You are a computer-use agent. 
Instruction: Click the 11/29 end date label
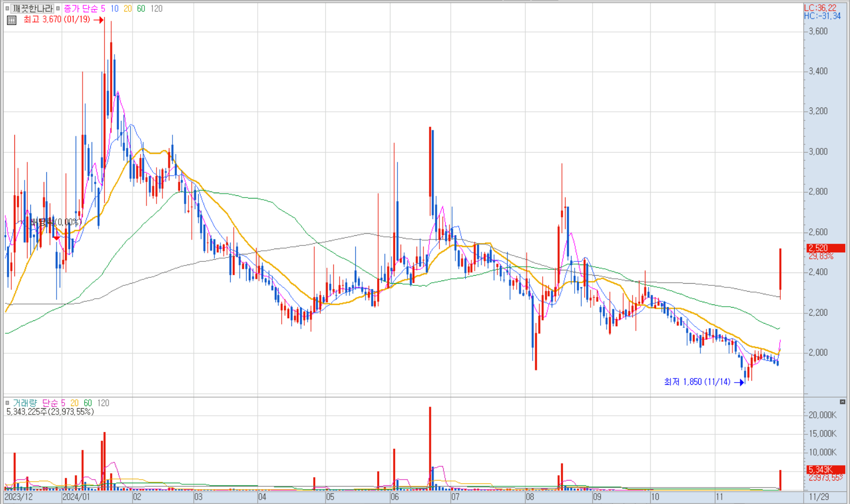[x=819, y=497]
